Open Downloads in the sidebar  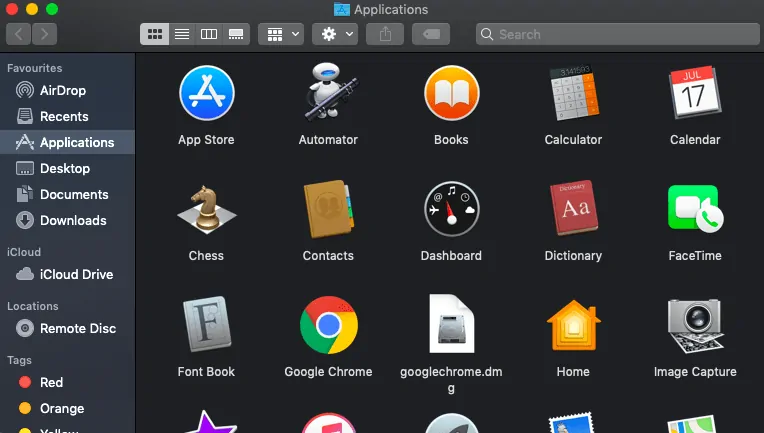tap(67, 220)
